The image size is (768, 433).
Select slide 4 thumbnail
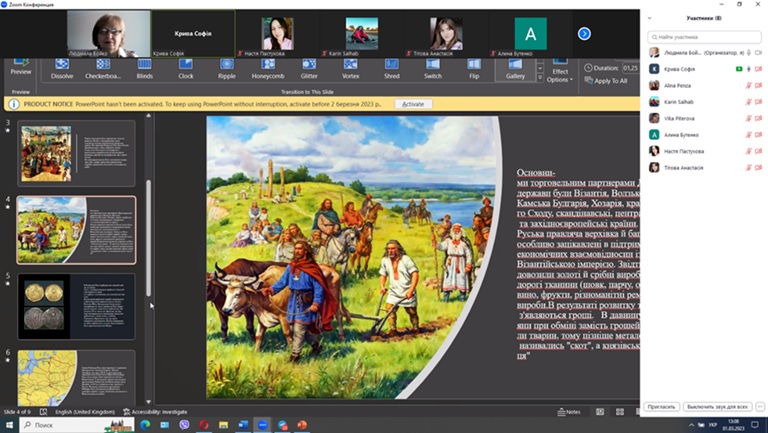[76, 230]
